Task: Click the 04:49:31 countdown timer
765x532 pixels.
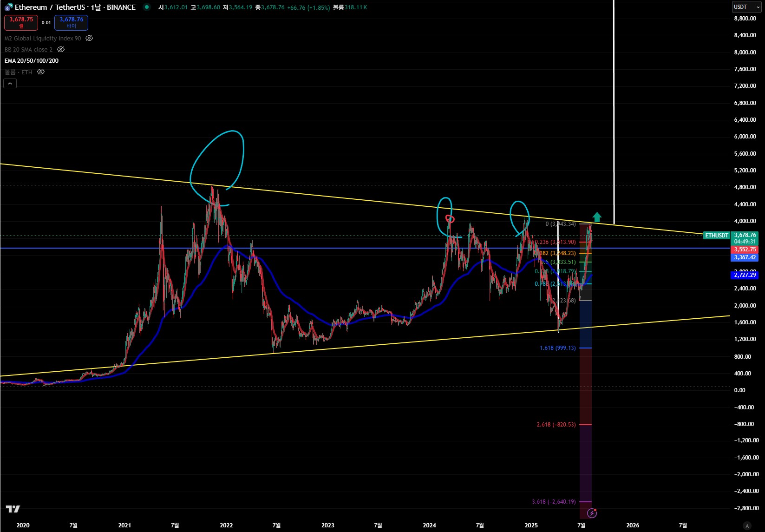Action: click(745, 242)
